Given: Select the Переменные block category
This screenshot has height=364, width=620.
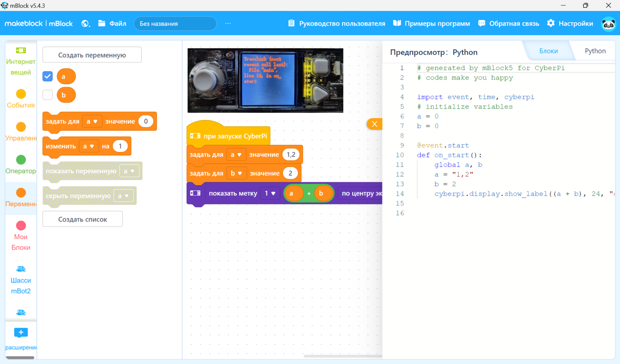Looking at the screenshot, I should [21, 198].
